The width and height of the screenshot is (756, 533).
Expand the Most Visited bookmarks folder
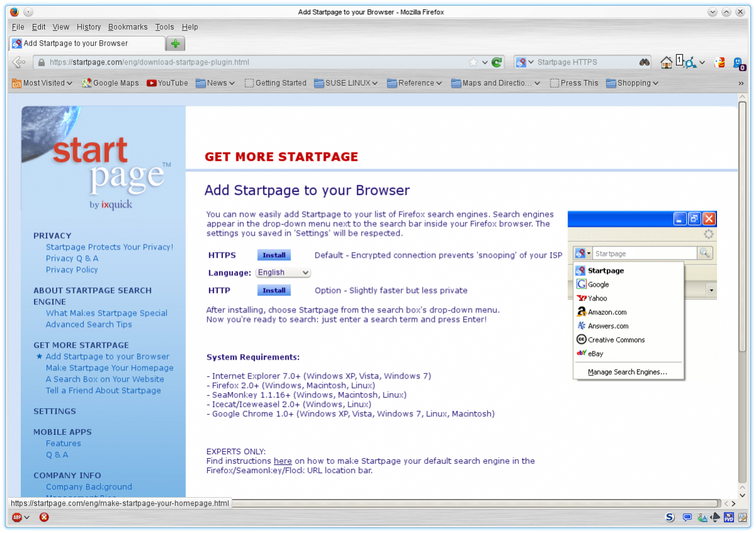[x=42, y=83]
